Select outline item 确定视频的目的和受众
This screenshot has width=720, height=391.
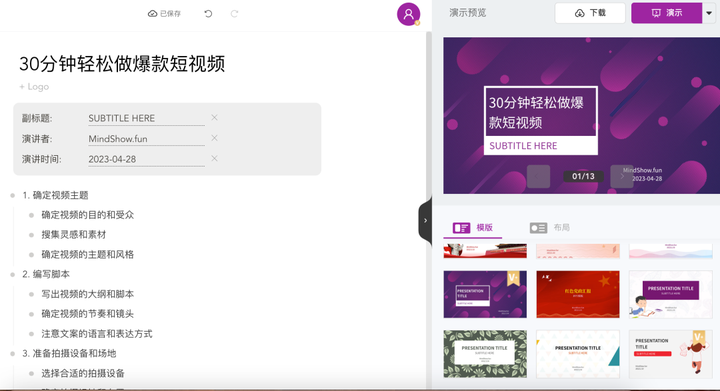[88, 215]
